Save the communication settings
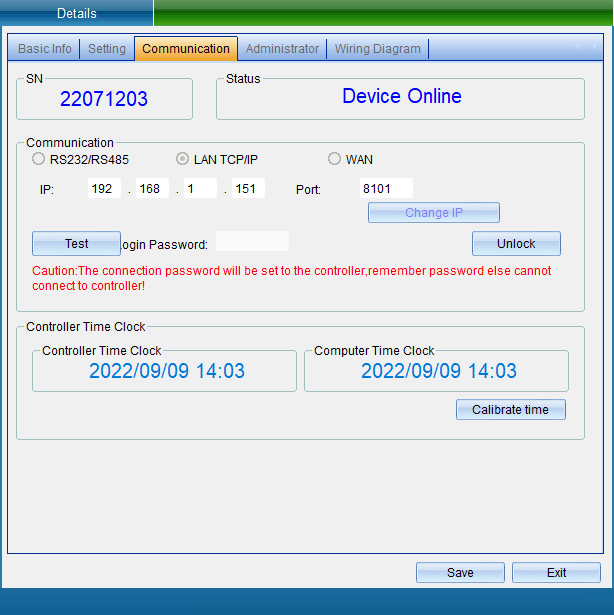The image size is (614, 615). pos(460,573)
